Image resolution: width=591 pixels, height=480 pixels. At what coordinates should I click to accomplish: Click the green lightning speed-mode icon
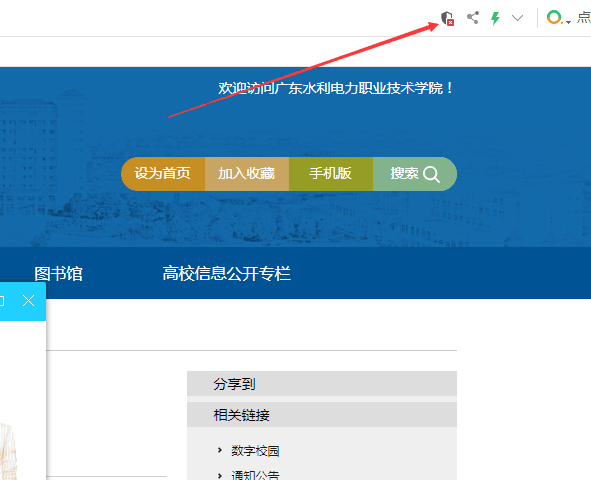coord(495,18)
